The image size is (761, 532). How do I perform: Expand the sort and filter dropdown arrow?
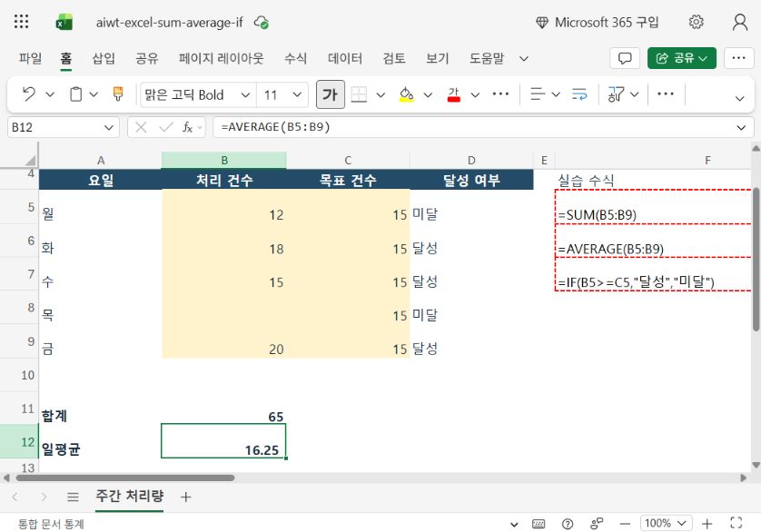click(x=635, y=94)
